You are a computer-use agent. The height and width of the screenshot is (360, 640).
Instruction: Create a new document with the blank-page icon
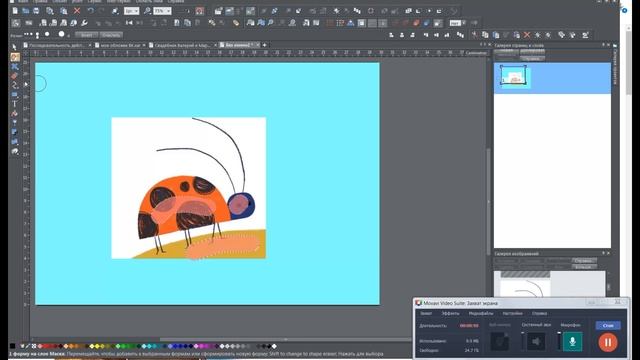tap(15, 11)
